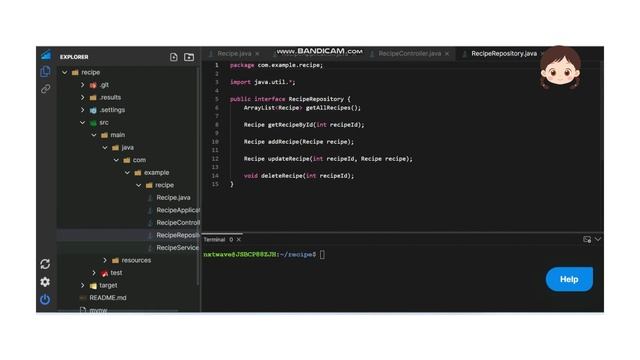Click the EXPLORER panel heading
Viewport: 640px width, 360px height.
click(x=74, y=57)
